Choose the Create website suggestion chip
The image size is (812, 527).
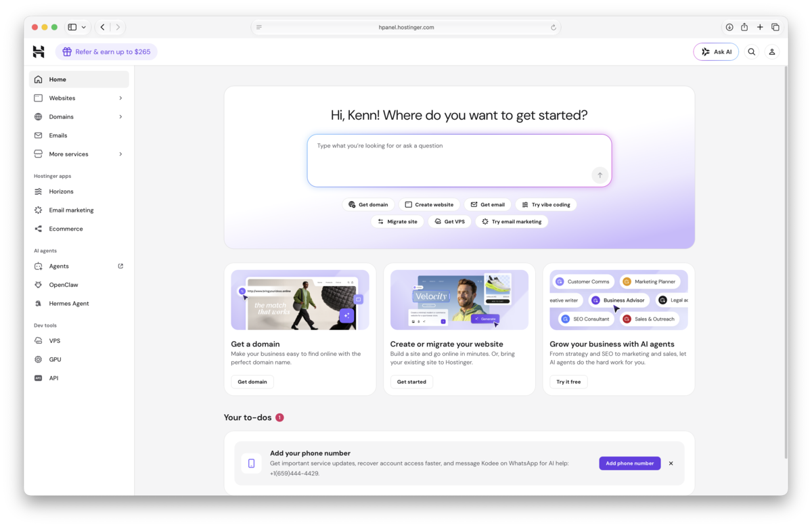(429, 204)
